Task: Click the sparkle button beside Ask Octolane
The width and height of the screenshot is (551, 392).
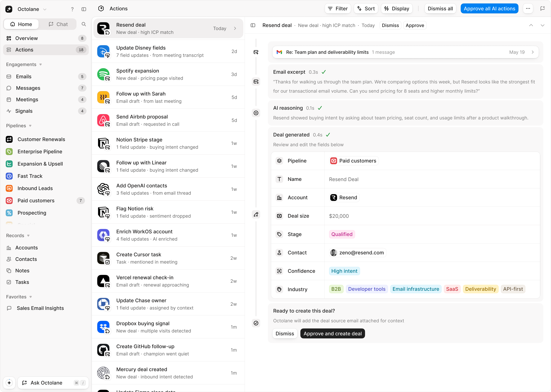Action: [9, 383]
